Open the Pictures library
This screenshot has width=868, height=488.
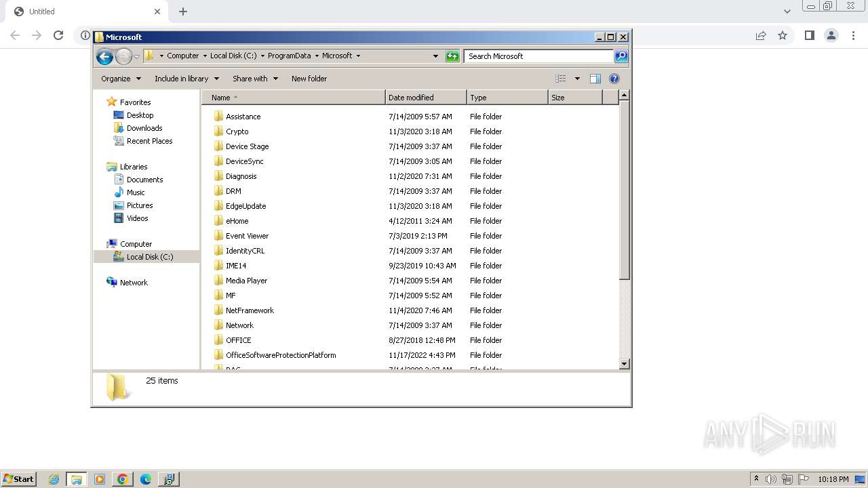pyautogui.click(x=140, y=205)
